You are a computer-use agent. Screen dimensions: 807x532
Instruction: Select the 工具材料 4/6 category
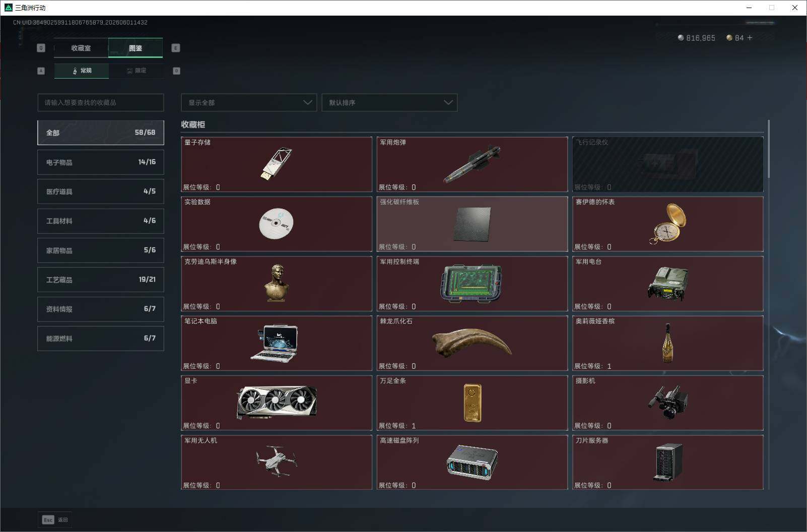pos(101,221)
